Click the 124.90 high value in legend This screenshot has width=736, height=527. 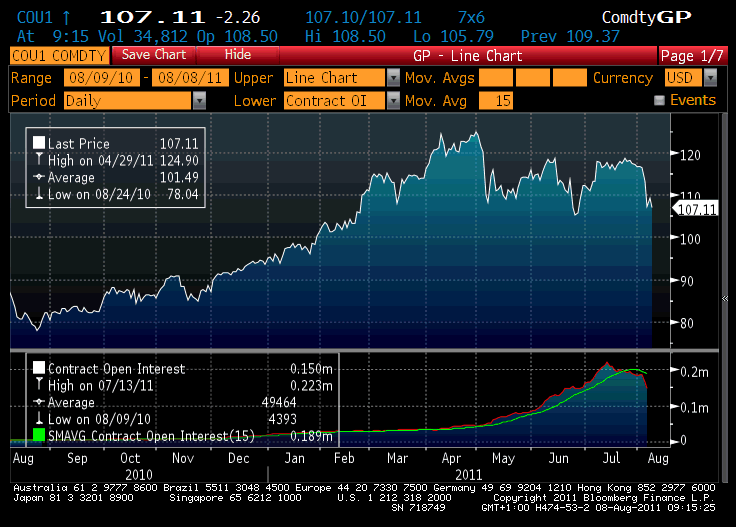tap(179, 160)
